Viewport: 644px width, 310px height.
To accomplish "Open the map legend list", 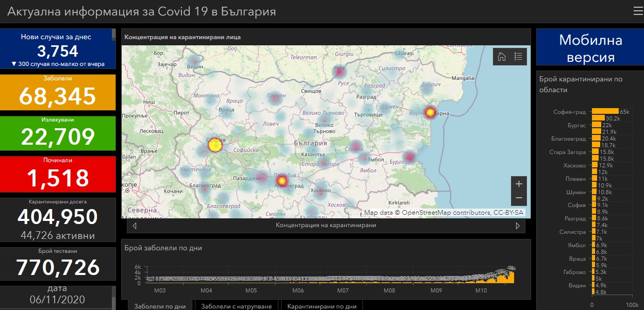I will (518, 57).
